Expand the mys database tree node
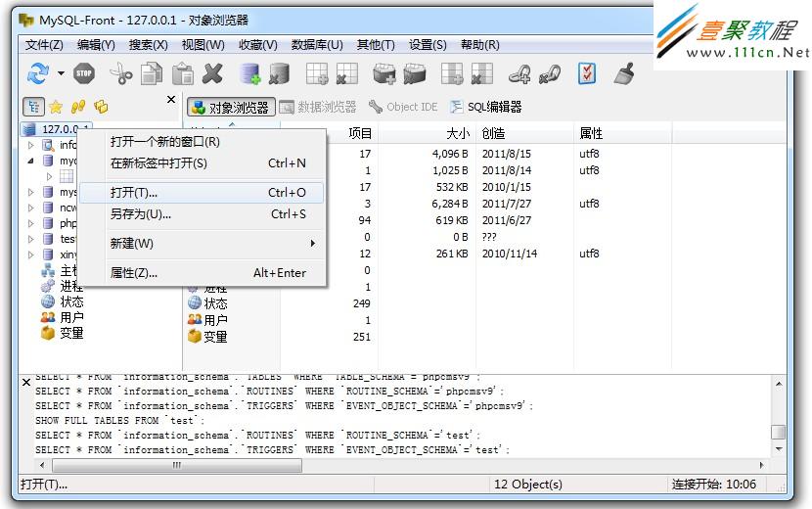The width and height of the screenshot is (812, 509). 30,192
